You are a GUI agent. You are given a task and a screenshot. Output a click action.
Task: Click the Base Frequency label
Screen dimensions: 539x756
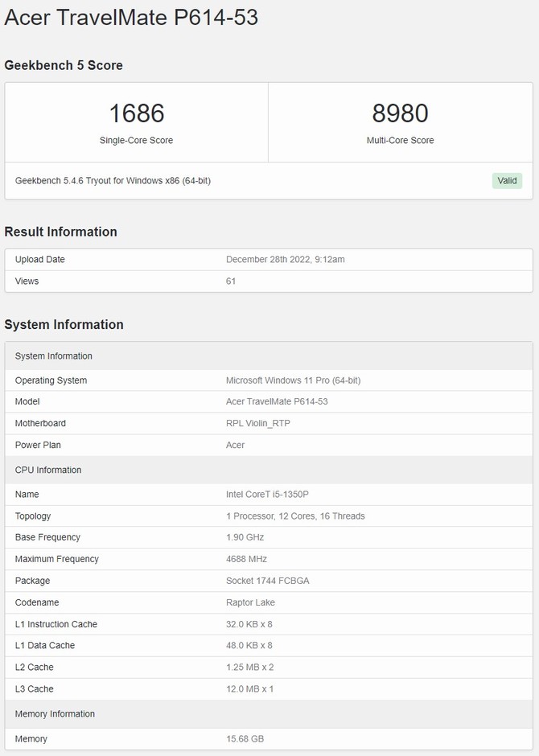[47, 537]
